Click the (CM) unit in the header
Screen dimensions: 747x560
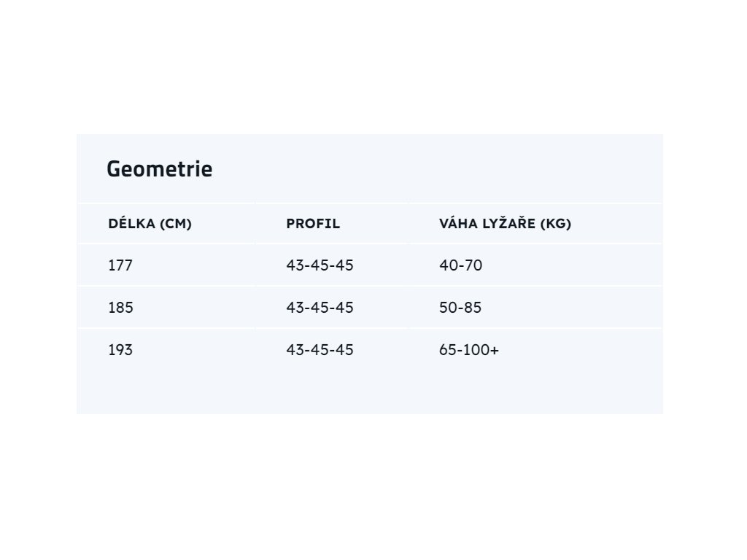click(174, 224)
